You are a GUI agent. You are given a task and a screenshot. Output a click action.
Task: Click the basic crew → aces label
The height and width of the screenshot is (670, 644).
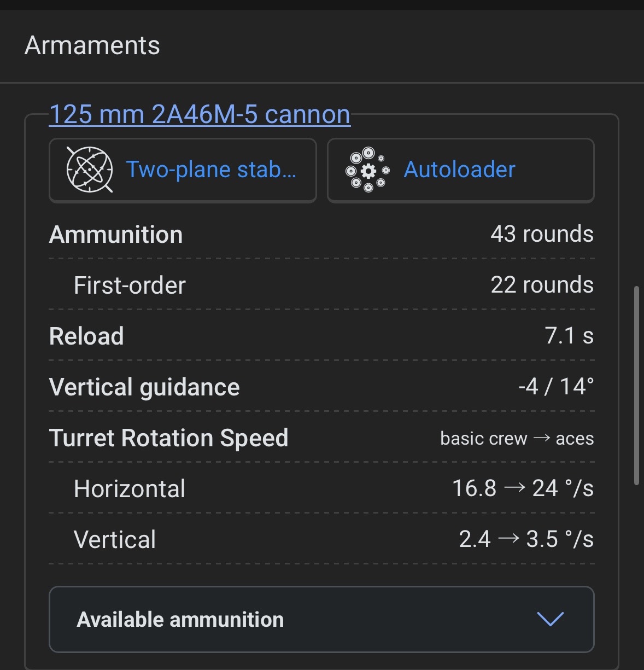click(517, 439)
